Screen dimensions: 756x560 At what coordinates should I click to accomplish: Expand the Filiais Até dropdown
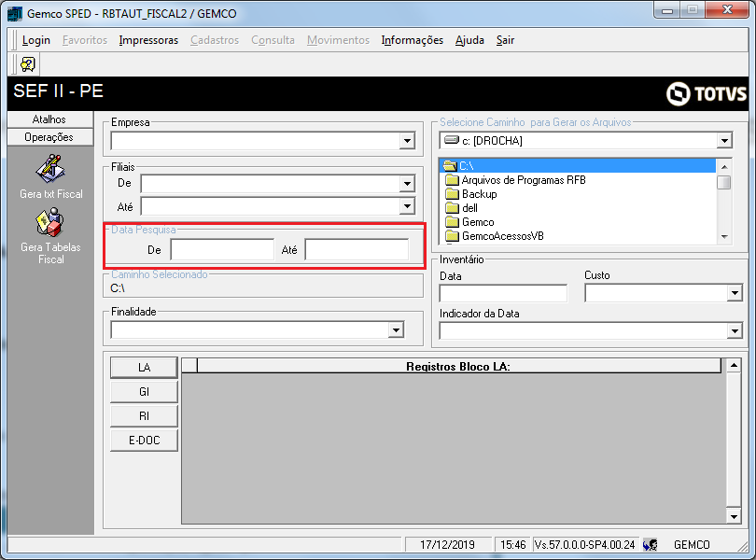407,206
